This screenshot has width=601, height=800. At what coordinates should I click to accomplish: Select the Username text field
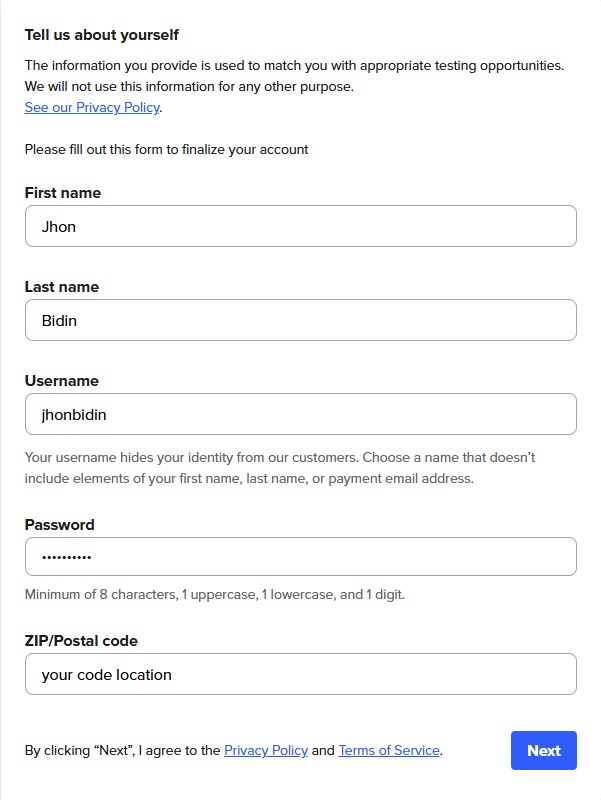click(300, 413)
